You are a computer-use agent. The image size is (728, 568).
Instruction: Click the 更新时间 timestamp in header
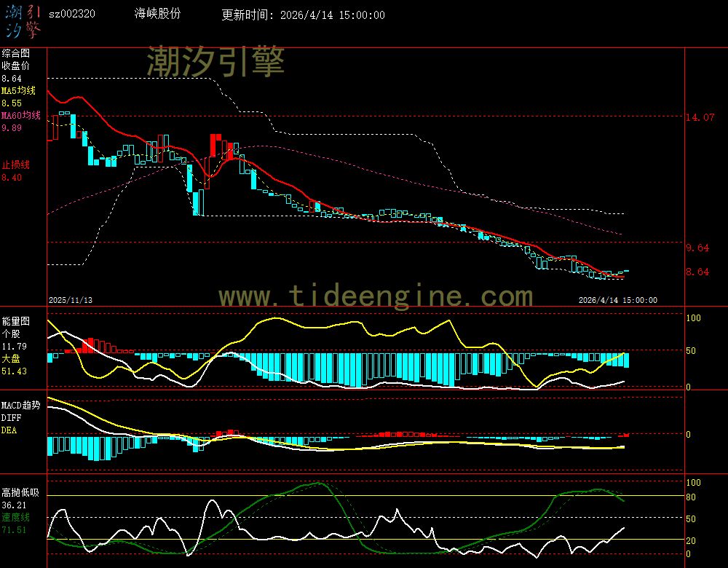pos(304,15)
